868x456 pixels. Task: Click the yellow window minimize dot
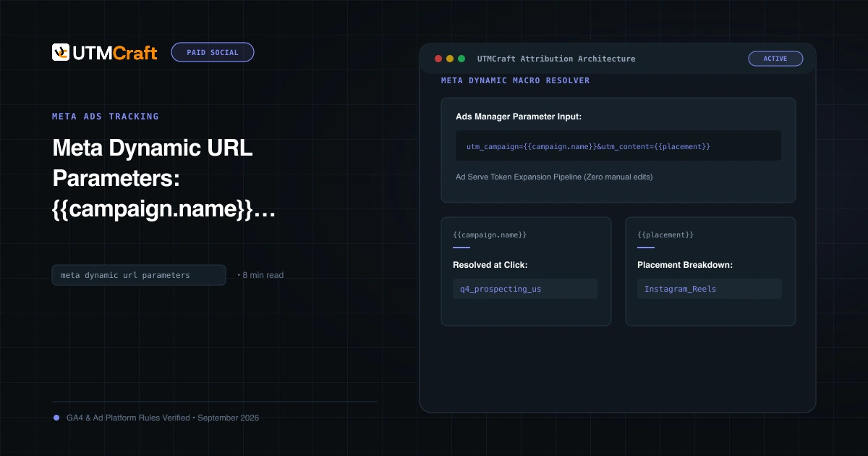click(450, 59)
